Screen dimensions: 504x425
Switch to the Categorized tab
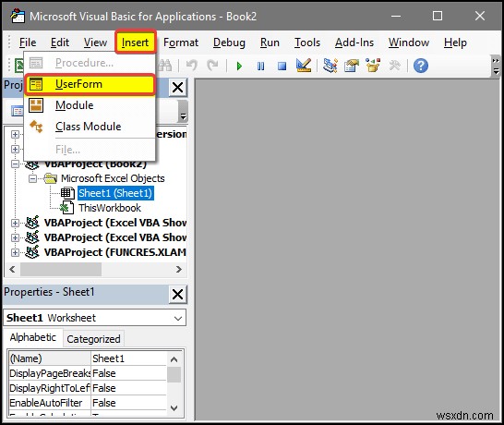pos(93,339)
